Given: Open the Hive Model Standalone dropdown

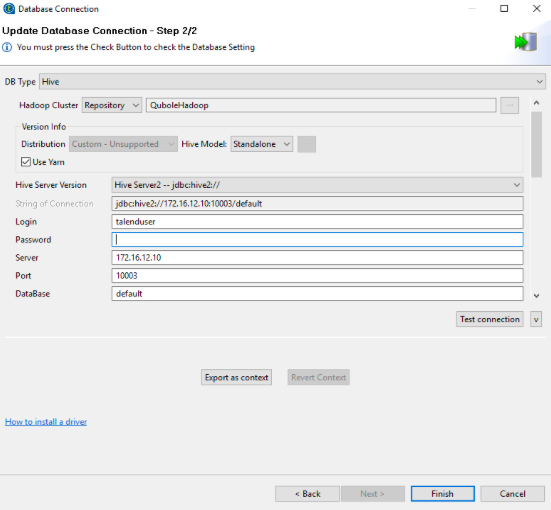Looking at the screenshot, I should (262, 144).
